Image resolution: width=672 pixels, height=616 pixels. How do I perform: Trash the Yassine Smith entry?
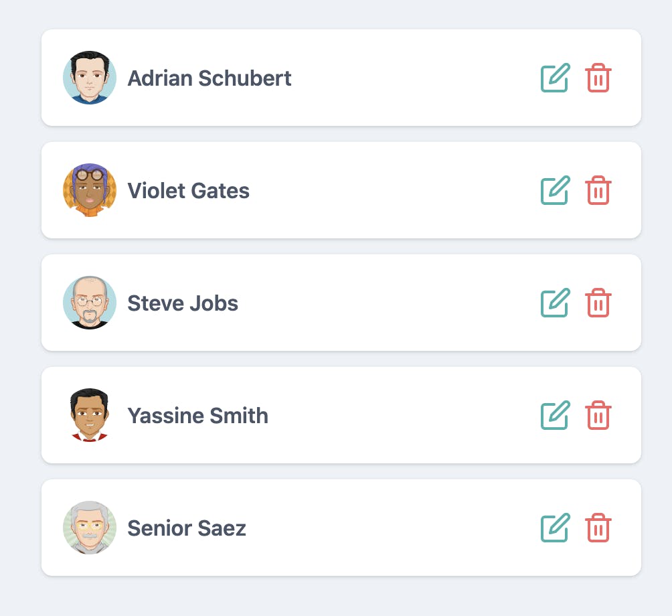598,415
